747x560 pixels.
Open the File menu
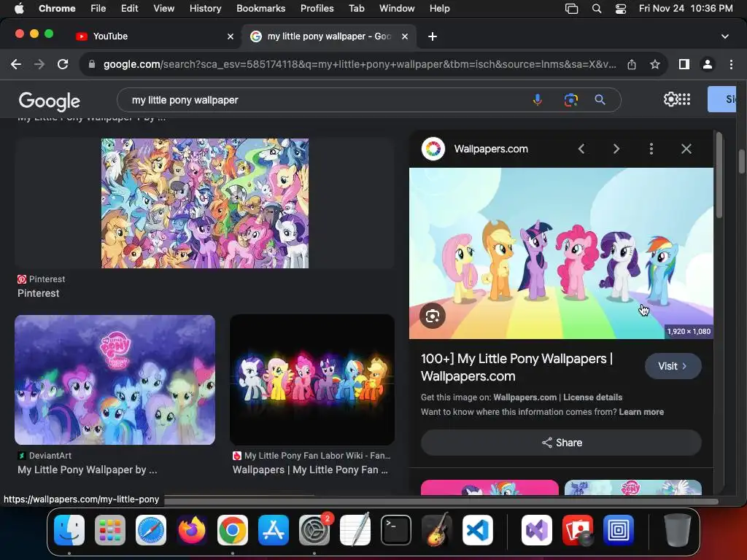98,9
